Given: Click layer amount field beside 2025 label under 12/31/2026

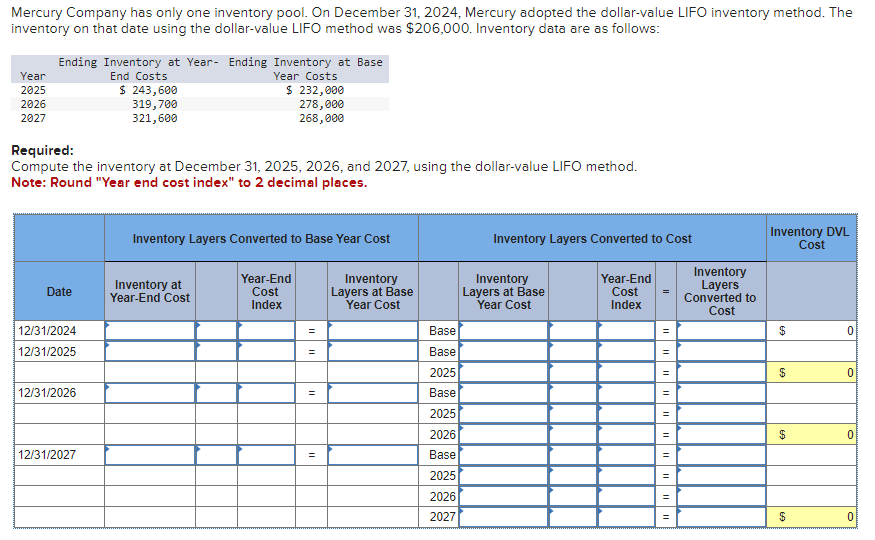Looking at the screenshot, I should [503, 413].
